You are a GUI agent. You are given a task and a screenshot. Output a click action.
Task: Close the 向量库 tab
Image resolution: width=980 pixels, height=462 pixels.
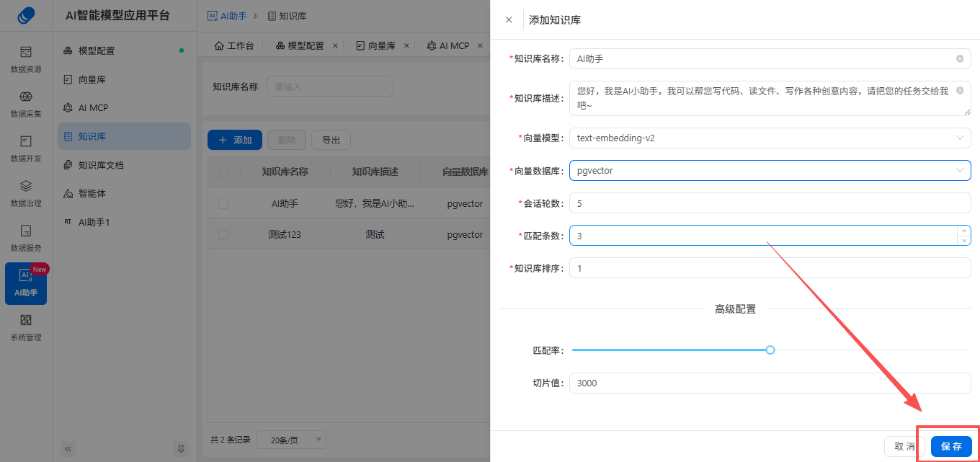[x=406, y=45]
